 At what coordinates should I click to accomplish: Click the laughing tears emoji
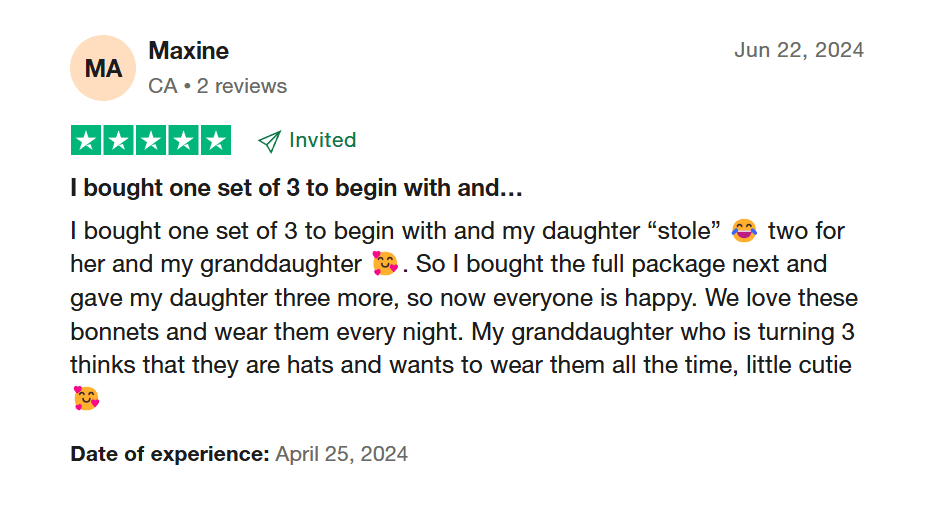[744, 231]
